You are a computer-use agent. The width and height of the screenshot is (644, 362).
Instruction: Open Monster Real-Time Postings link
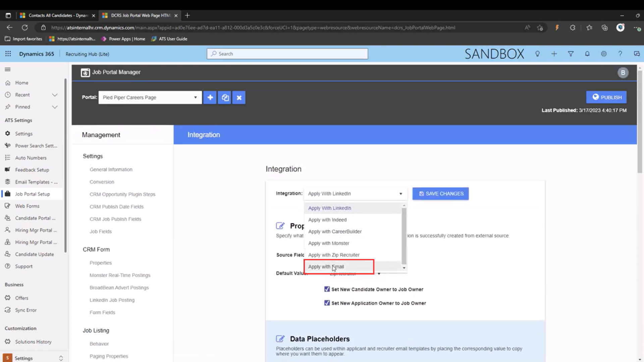[120, 275]
